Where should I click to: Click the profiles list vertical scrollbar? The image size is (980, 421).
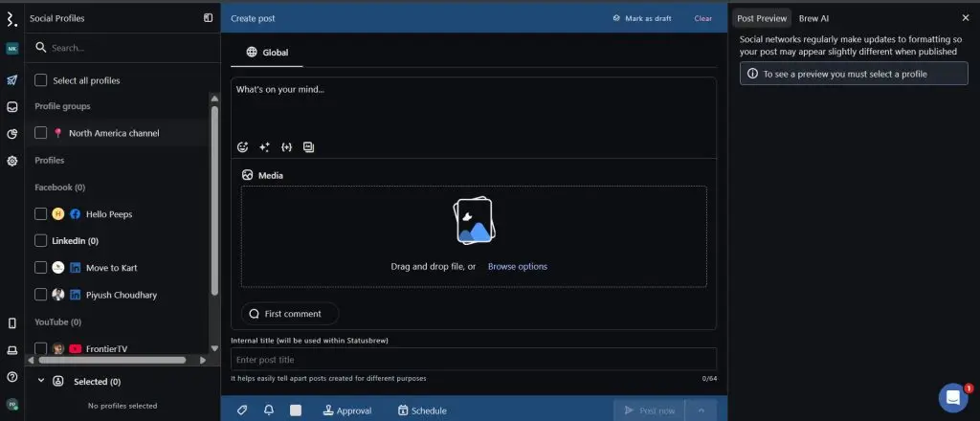(215, 200)
